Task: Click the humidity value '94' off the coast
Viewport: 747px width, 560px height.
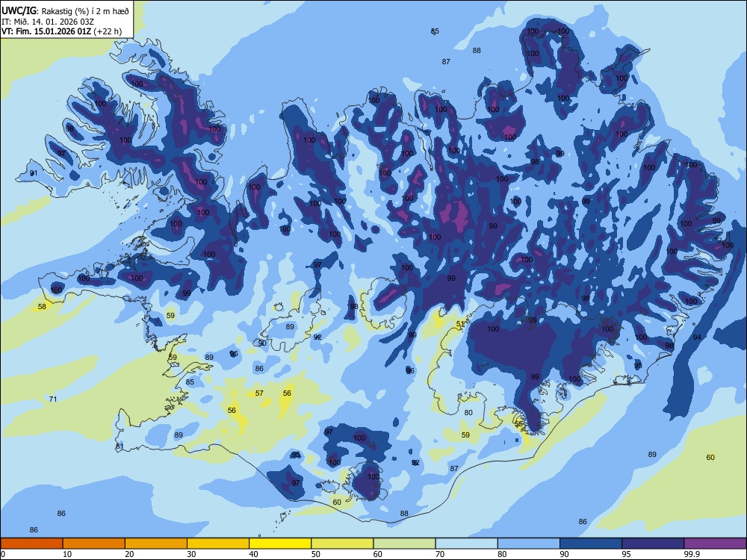Action: (x=697, y=337)
